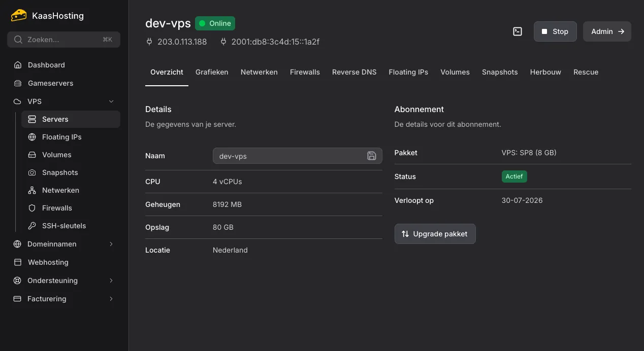Expand the Domeinnamen submenu chevron
The image size is (644, 351).
pyautogui.click(x=111, y=244)
